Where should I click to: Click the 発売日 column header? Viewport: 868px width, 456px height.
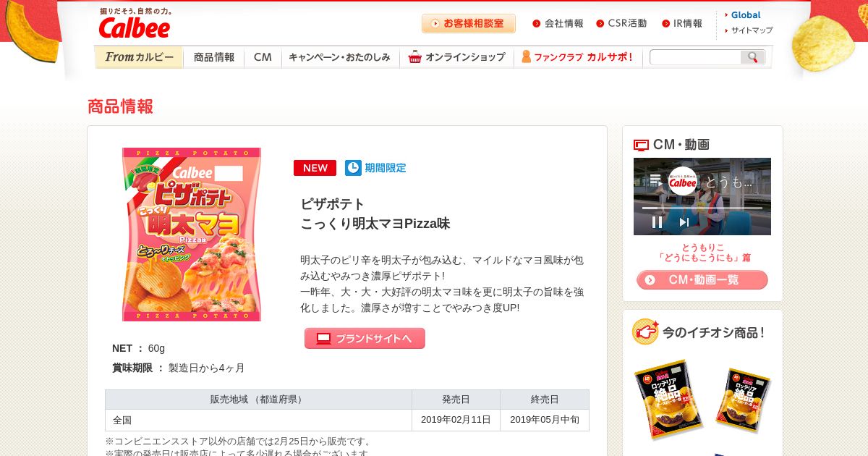(456, 400)
